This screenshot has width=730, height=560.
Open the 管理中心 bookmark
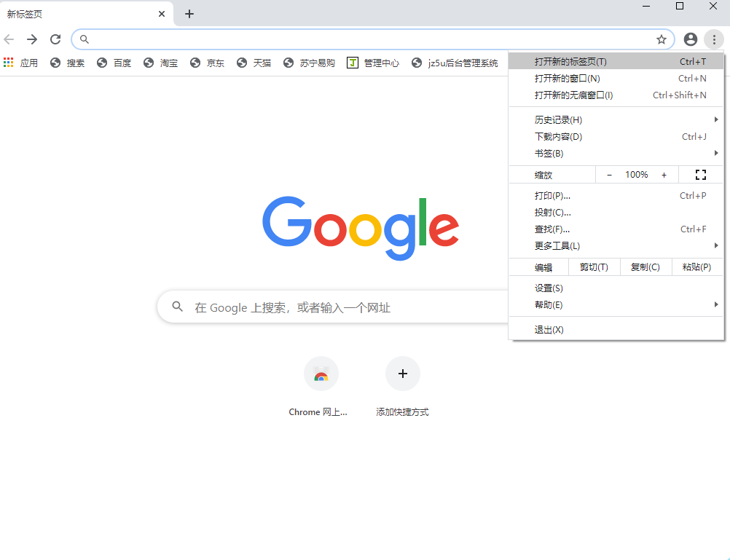(x=373, y=63)
